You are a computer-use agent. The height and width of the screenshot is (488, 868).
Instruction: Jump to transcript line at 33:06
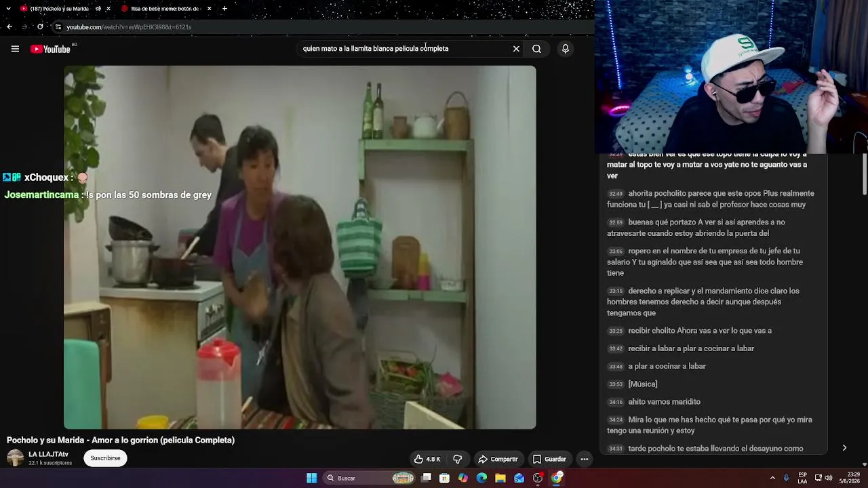click(711, 262)
